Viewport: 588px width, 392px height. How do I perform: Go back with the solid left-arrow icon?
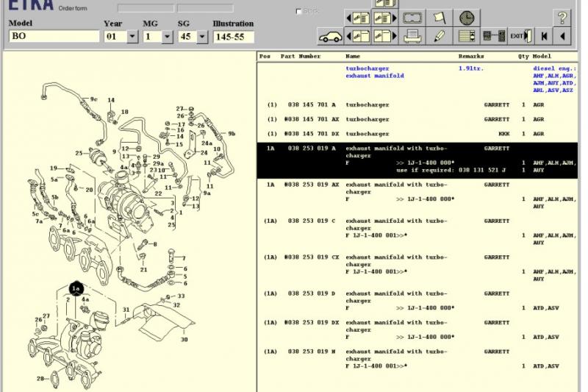pos(562,36)
